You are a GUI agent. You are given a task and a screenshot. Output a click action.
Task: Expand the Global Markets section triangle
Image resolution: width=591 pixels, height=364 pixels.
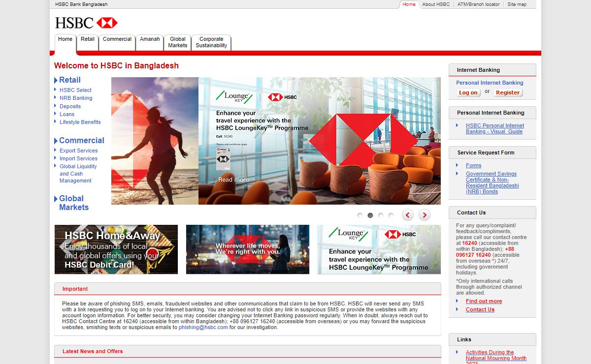coord(56,199)
